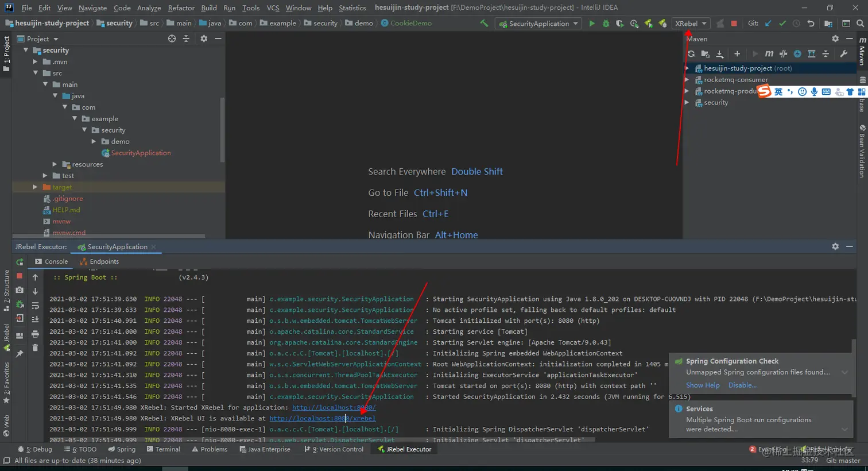This screenshot has width=868, height=471.
Task: Open the SecurityApplication run configuration dropdown
Action: point(538,24)
